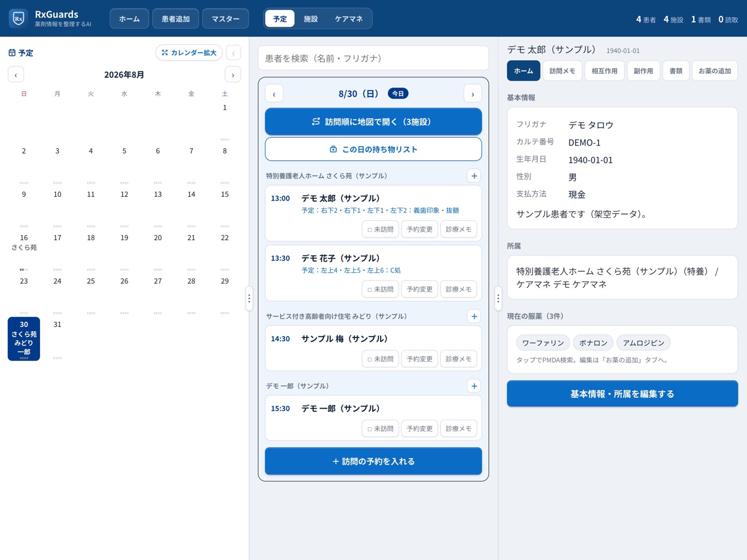Open the 患者追加 page
This screenshot has width=747, height=560.
tap(176, 19)
